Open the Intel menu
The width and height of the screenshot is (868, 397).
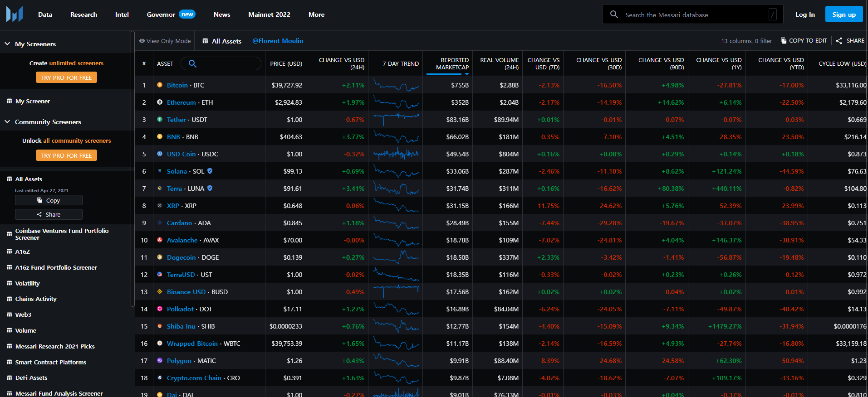122,15
